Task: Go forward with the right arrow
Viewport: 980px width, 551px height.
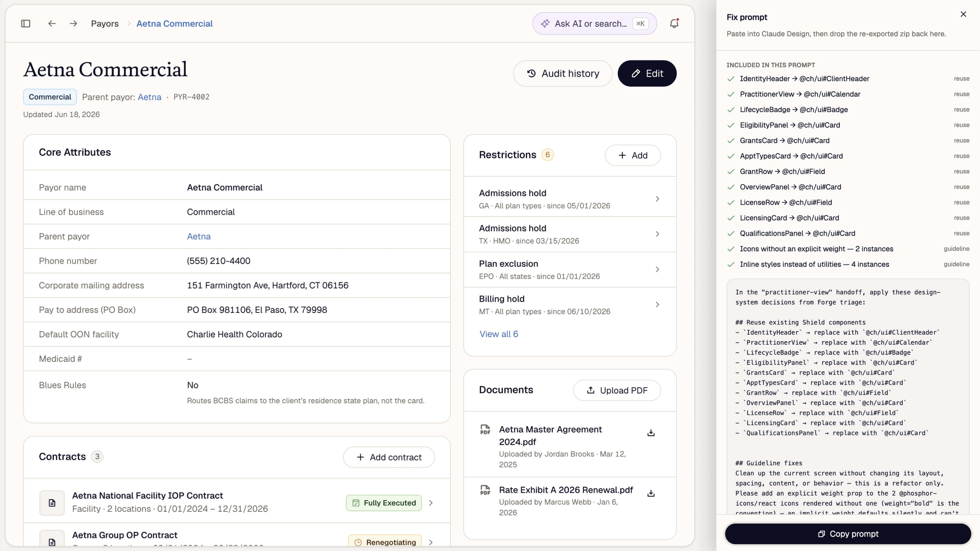Action: tap(73, 24)
